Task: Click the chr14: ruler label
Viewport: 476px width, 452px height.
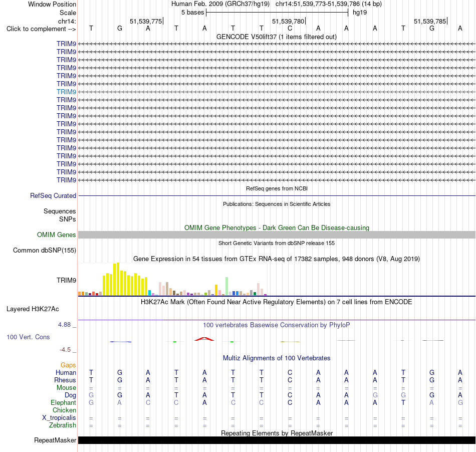Action: pos(67,21)
